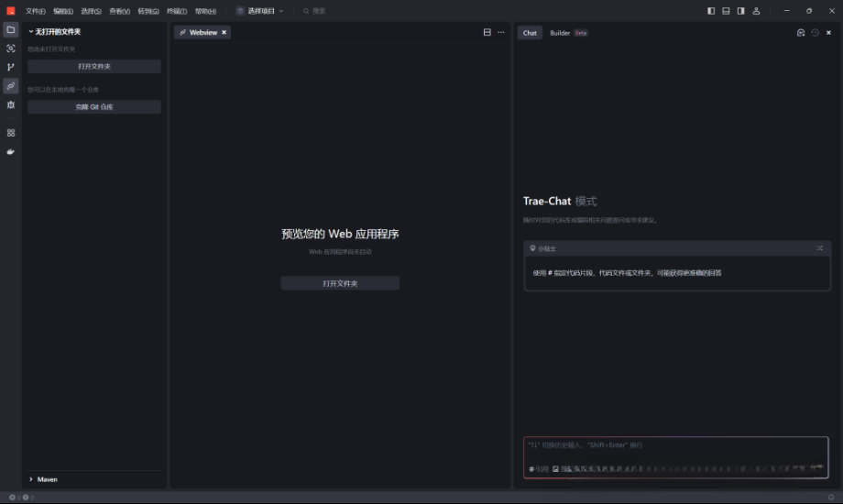The height and width of the screenshot is (504, 843).
Task: Click 打开文件夹 button in the Webview pane
Action: click(340, 284)
